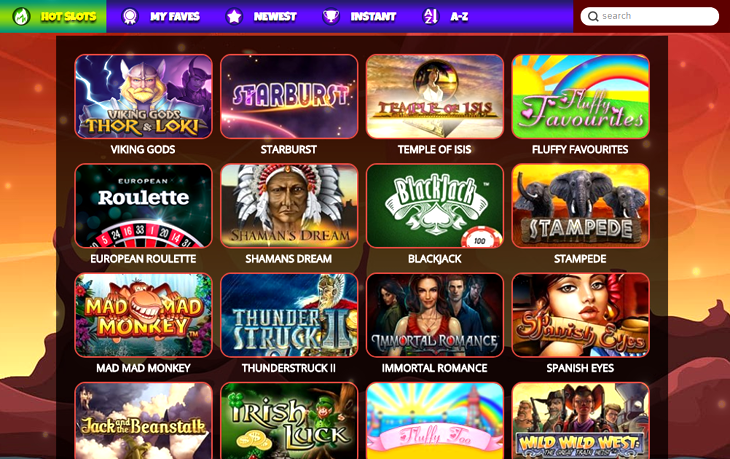
Task: Open Temple of Isis game tile
Action: coord(435,96)
